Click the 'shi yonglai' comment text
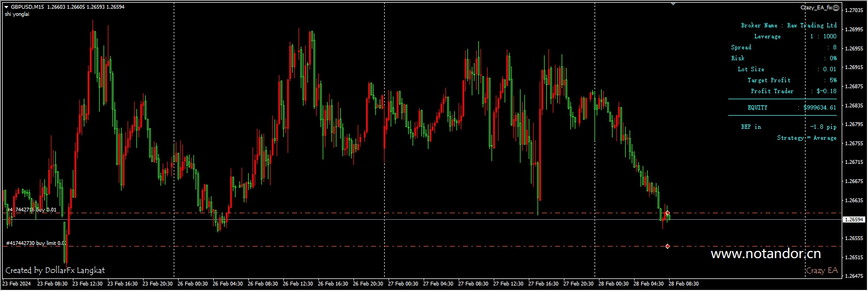 coord(17,14)
